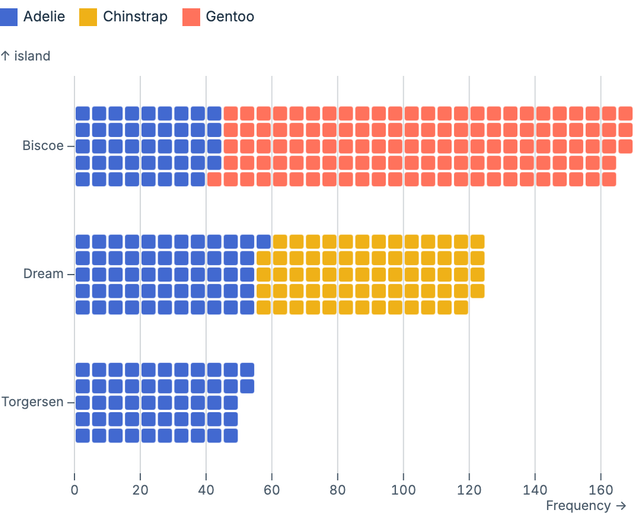Click the 160 tick on frequency axis
Screen dimensions: 640x529
point(601,490)
